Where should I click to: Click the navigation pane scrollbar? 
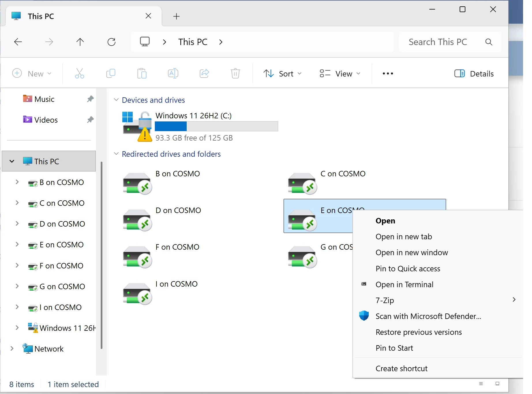[x=102, y=255]
